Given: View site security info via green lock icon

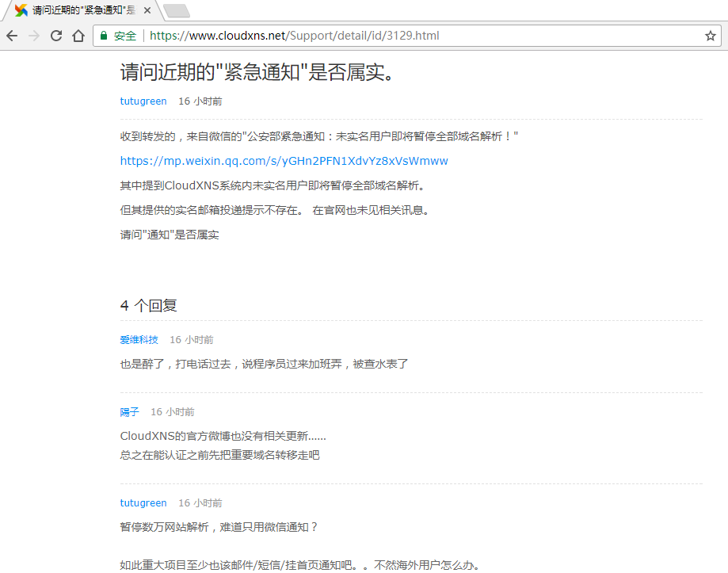Looking at the screenshot, I should 104,36.
